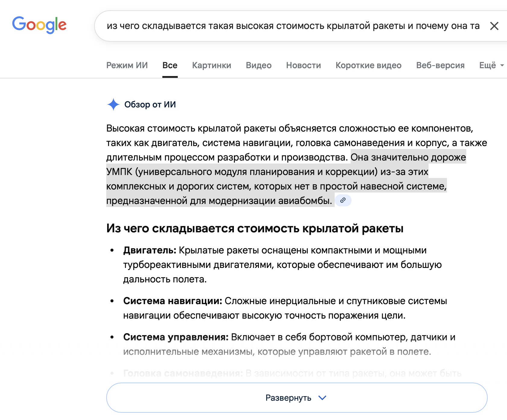Go to the Новости tab
507x420 pixels.
[304, 65]
